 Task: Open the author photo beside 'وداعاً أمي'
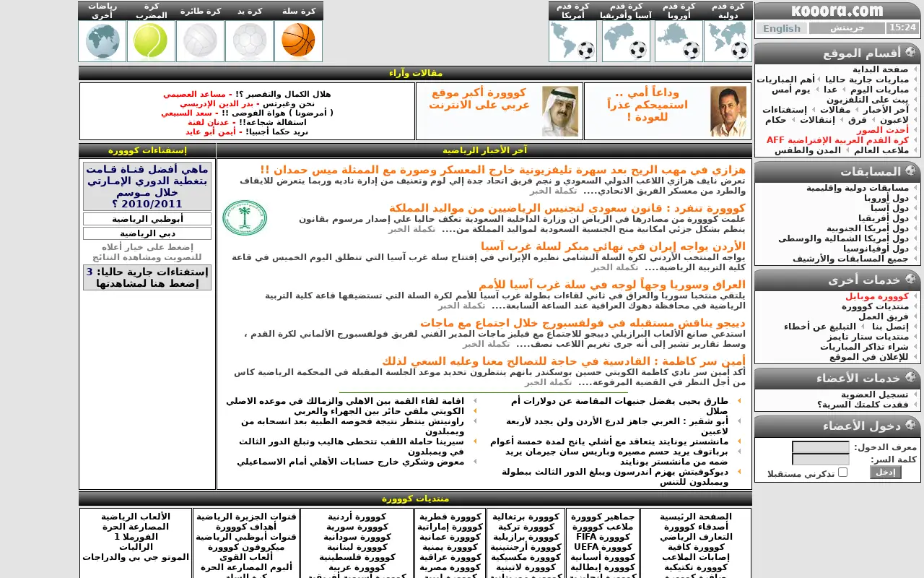pyautogui.click(x=728, y=111)
